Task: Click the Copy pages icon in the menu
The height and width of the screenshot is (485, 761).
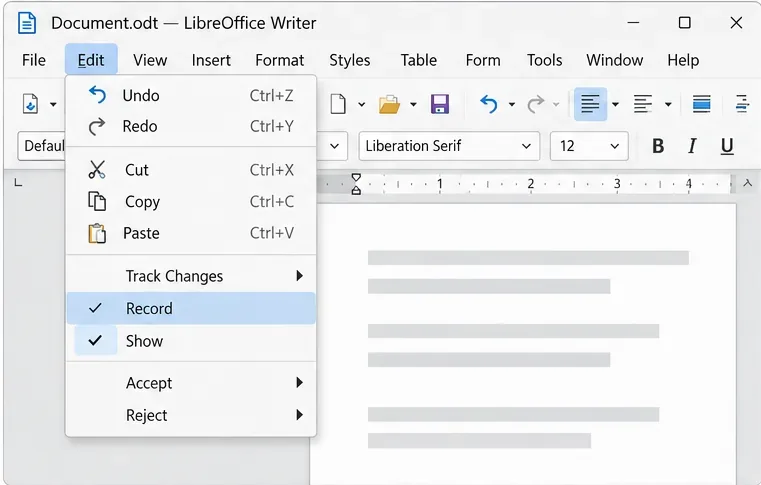Action: (x=97, y=201)
